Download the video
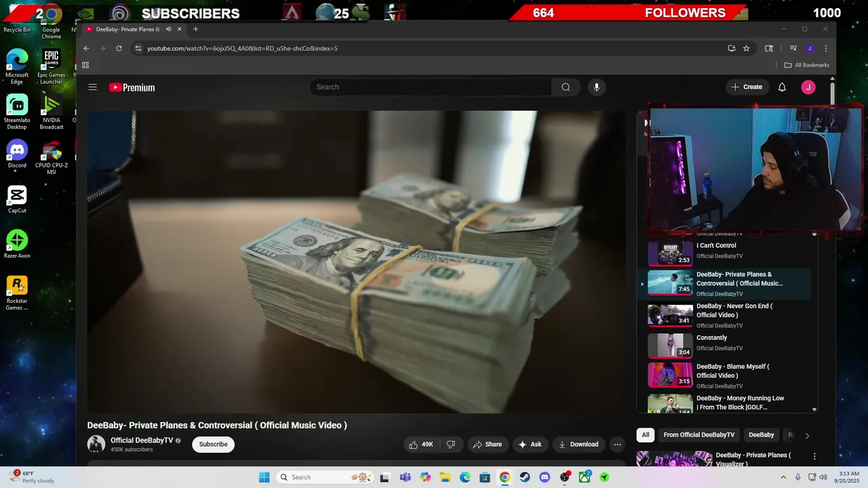This screenshot has width=868, height=488. point(578,445)
